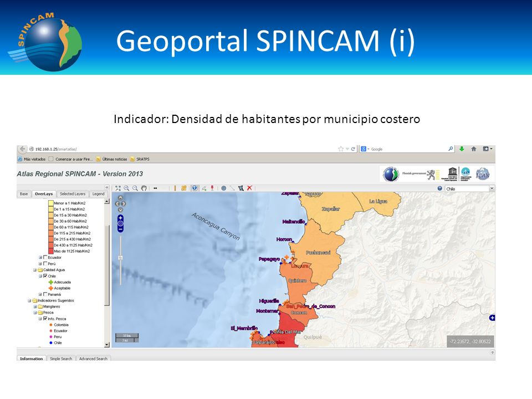The image size is (532, 399).
Task: Click the green downloads arrow icon
Action: pos(462,149)
